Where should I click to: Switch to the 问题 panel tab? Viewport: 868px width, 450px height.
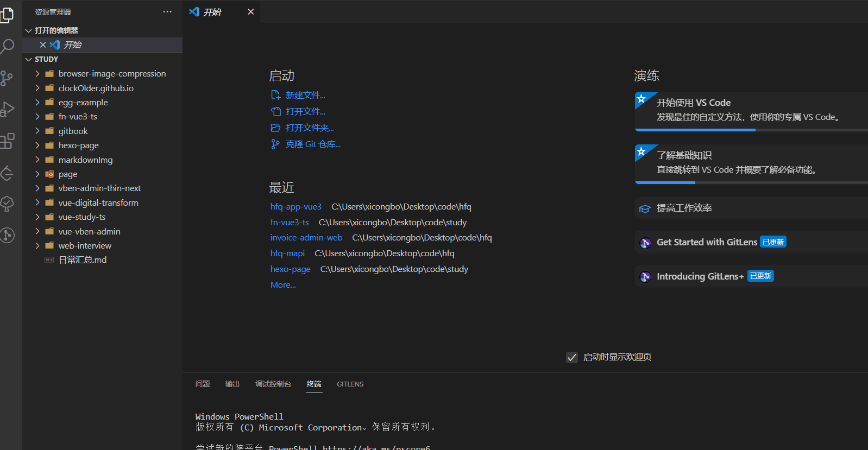coord(203,384)
